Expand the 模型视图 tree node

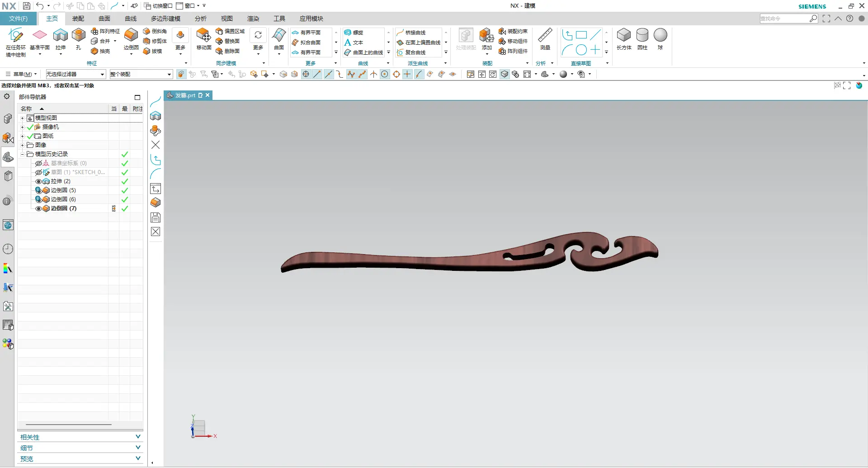(22, 118)
